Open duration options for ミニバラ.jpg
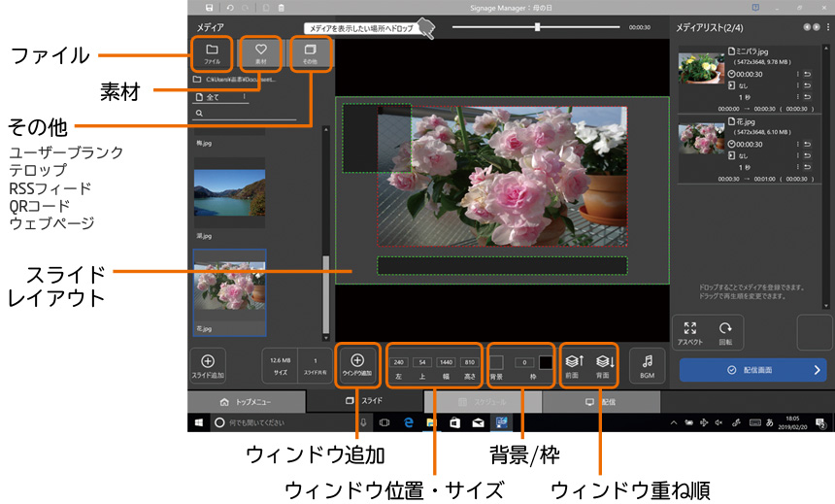Viewport: 835px width, 504px height. 797,73
